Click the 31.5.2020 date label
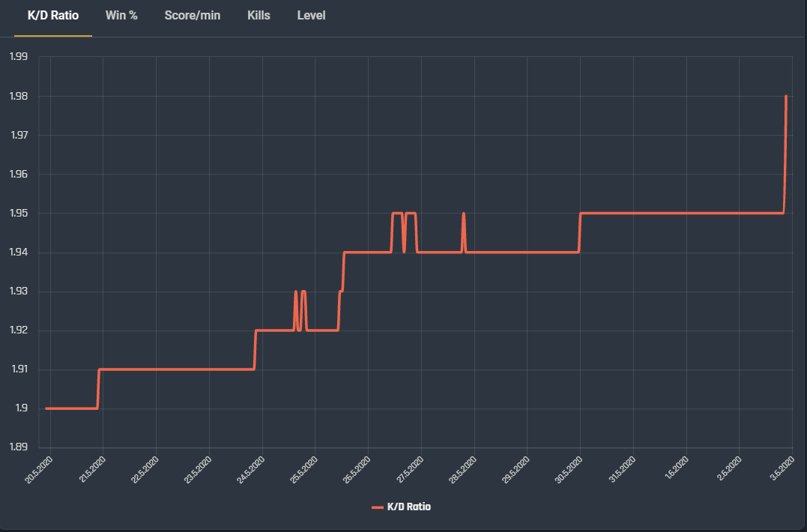The height and width of the screenshot is (532, 807). point(623,470)
